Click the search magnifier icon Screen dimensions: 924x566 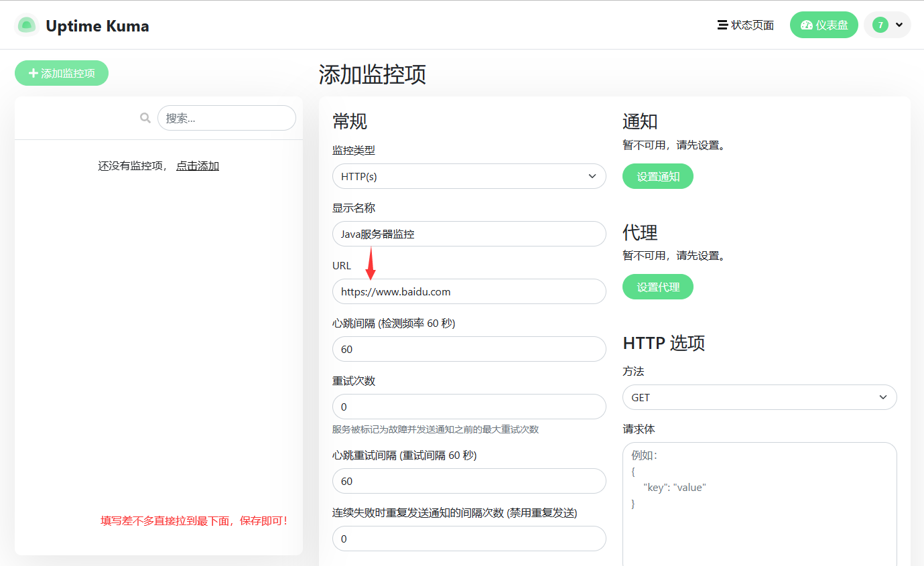coord(145,118)
